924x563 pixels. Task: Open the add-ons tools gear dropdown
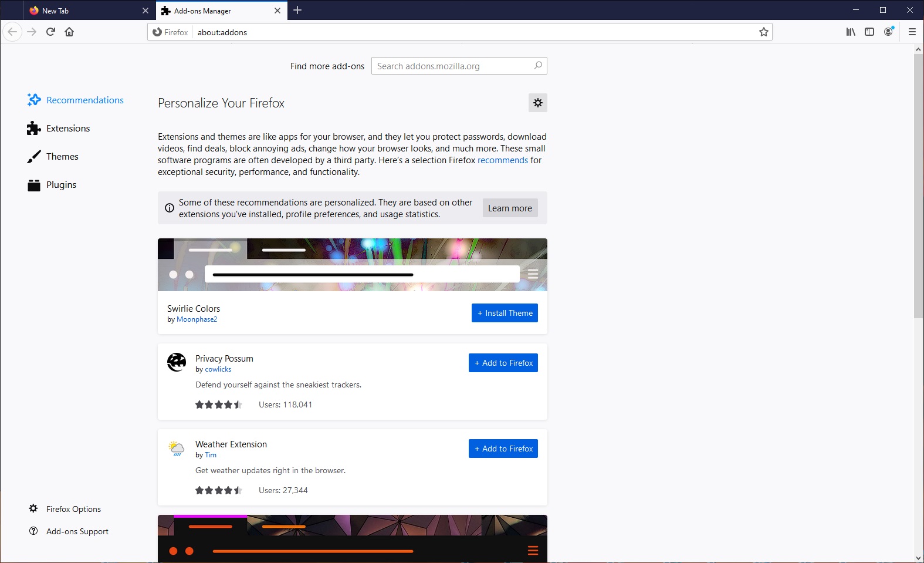point(537,103)
